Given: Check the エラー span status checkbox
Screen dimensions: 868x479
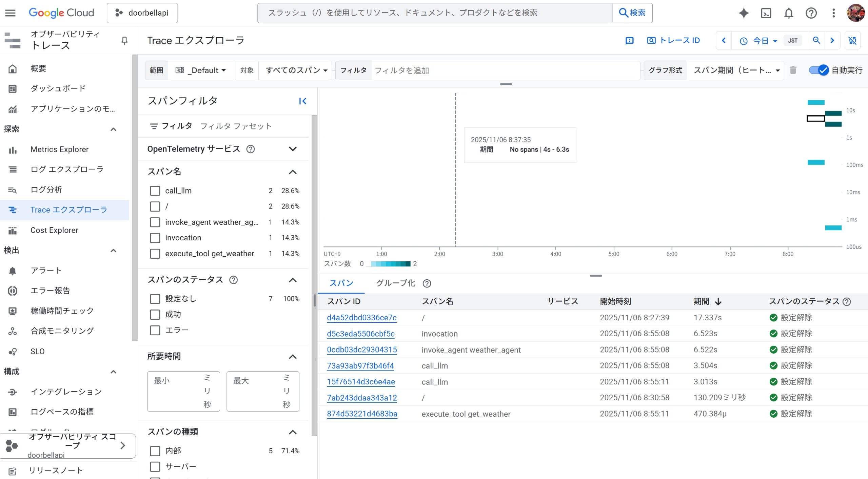Looking at the screenshot, I should point(155,330).
